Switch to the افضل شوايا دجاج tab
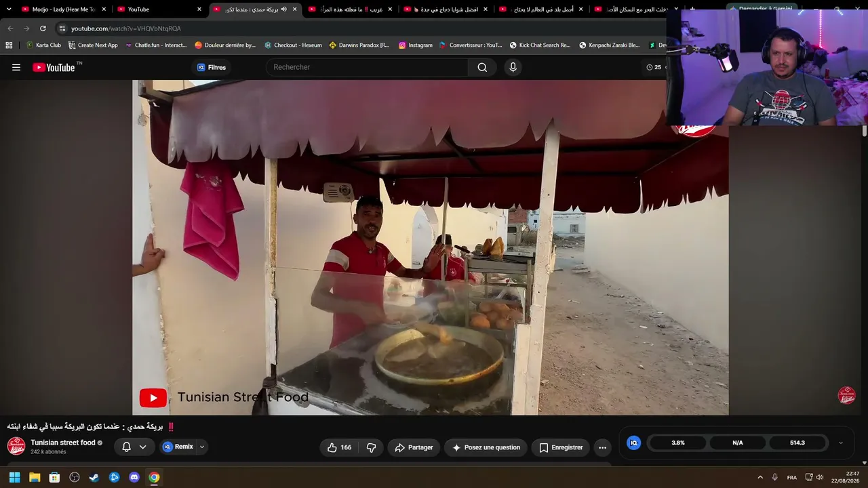 click(445, 9)
